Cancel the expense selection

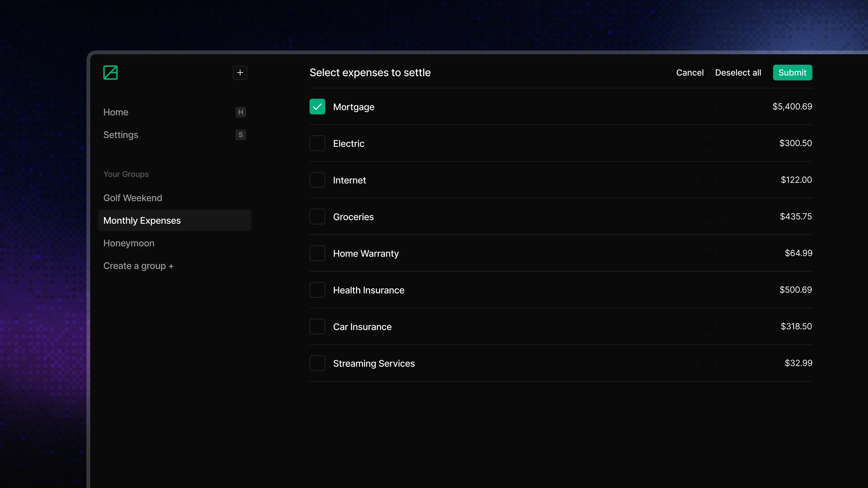coord(690,72)
